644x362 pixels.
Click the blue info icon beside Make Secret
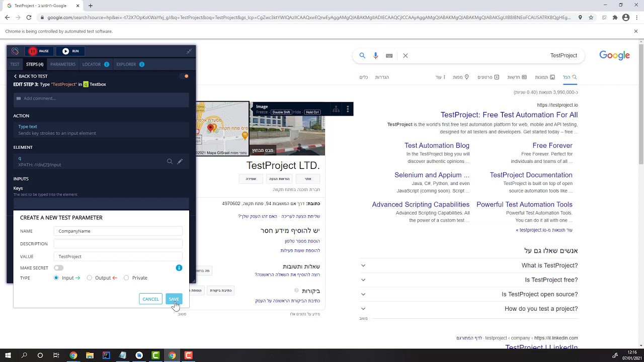pos(179,268)
